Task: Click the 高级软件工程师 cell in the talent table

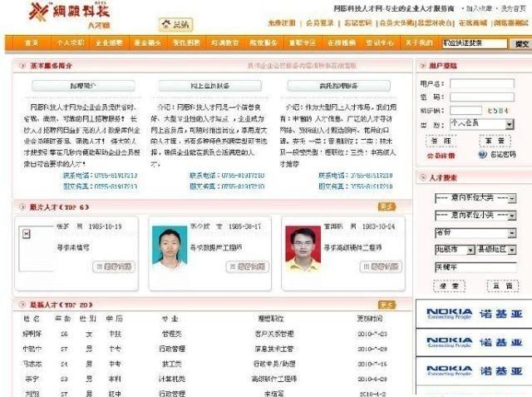Action: click(x=274, y=379)
